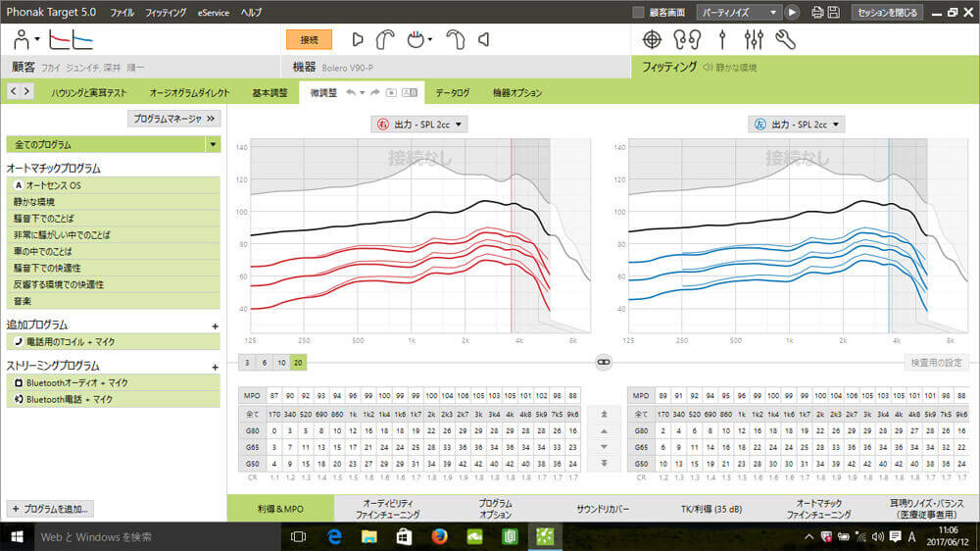Enable the customer view checkbox
Image resolution: width=980 pixels, height=551 pixels.
click(638, 12)
